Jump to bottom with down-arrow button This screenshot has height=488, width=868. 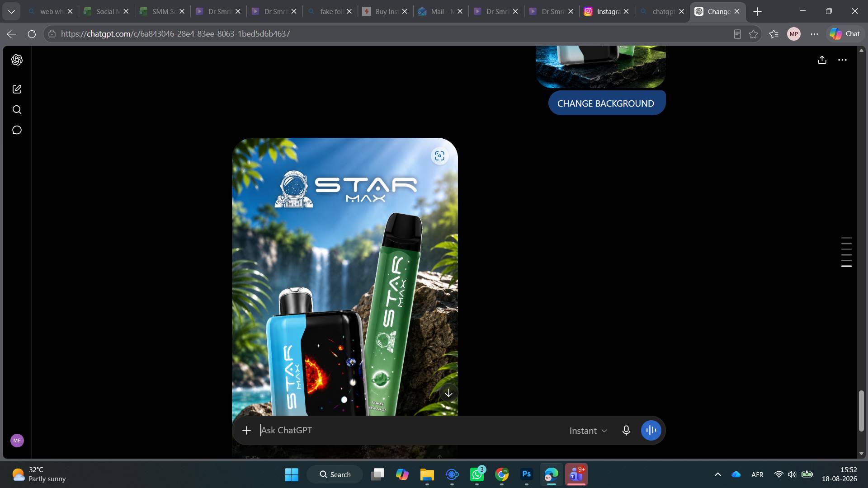coord(448,393)
